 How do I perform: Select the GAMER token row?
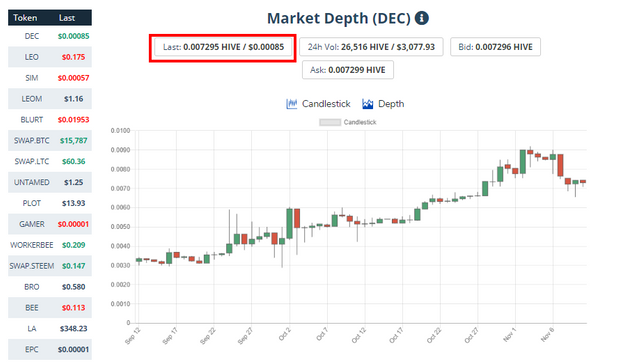click(50, 224)
